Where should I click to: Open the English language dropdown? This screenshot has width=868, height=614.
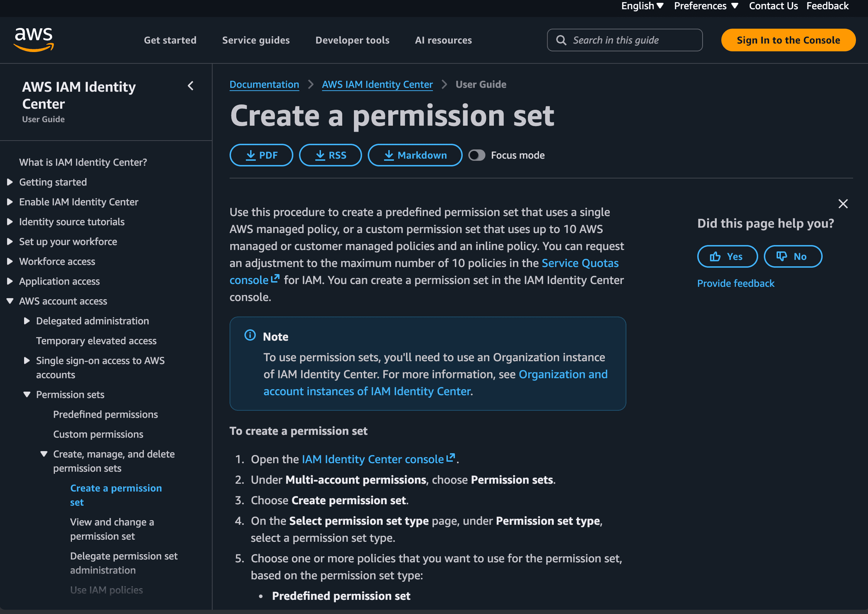(x=642, y=6)
